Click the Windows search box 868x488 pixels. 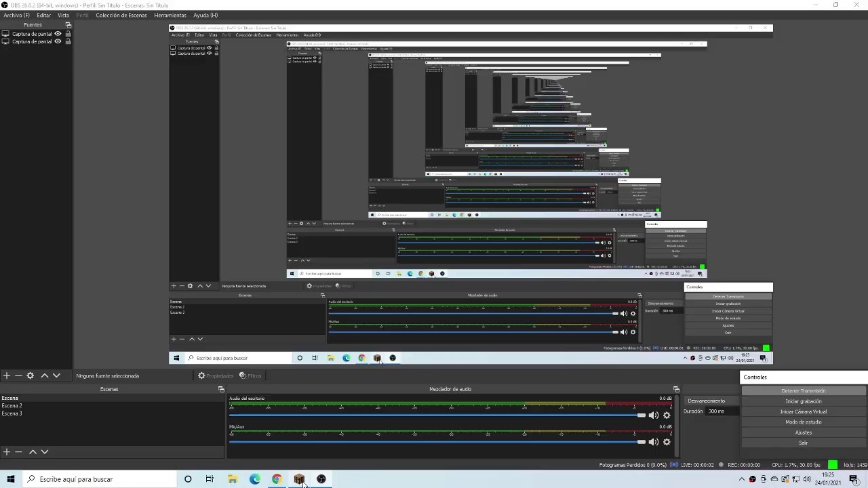[99, 479]
